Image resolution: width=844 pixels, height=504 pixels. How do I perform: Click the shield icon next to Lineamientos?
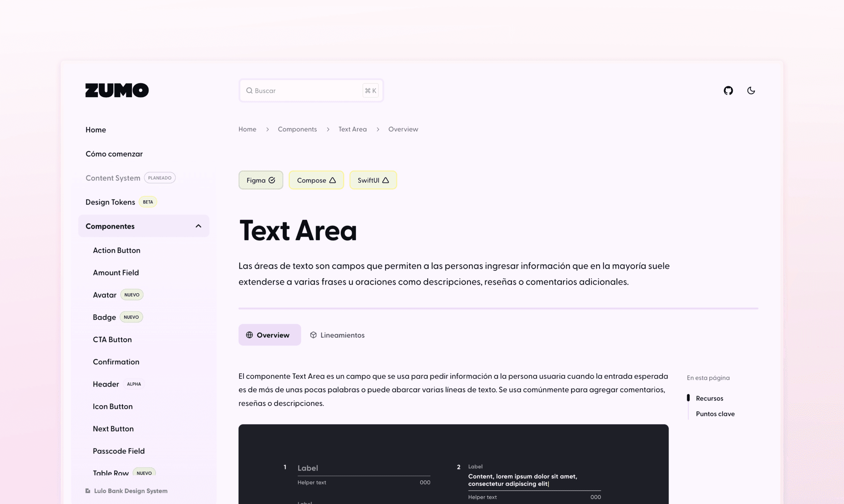(314, 335)
